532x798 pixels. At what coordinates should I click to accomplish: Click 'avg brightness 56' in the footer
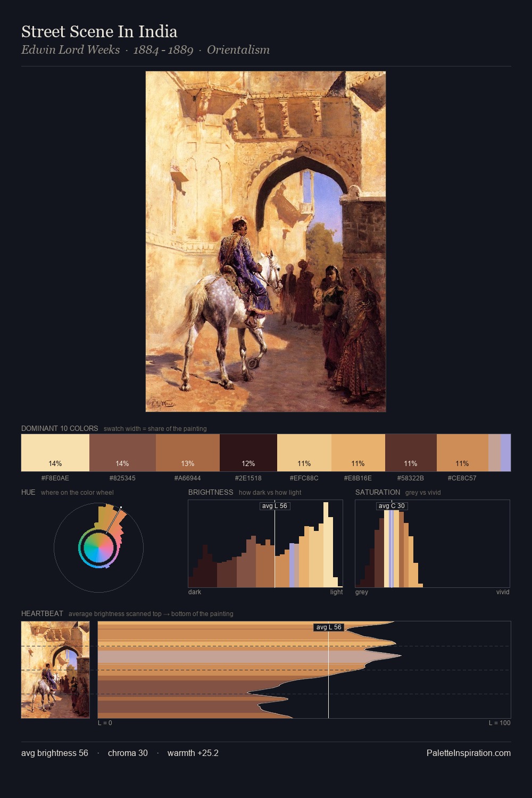(x=55, y=753)
